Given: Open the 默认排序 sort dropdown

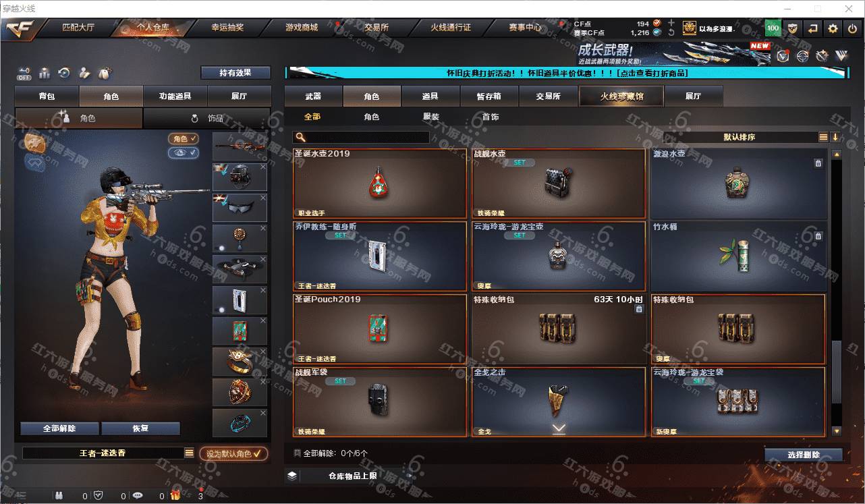Looking at the screenshot, I should click(740, 137).
